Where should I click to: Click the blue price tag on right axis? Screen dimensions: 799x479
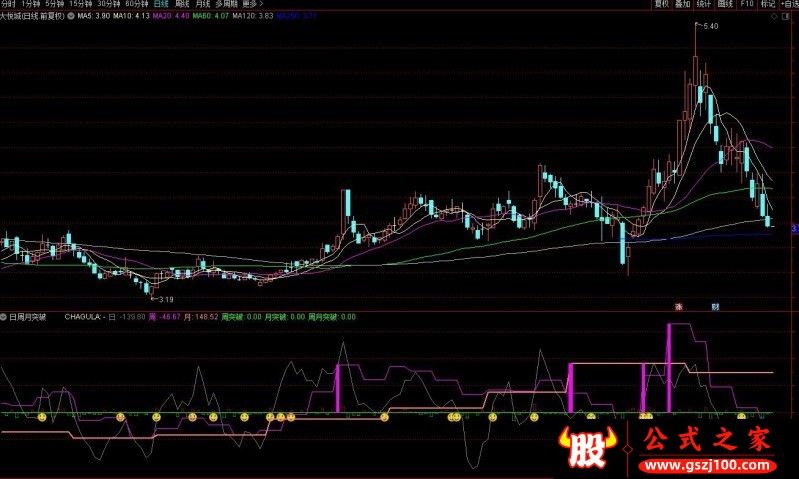point(794,229)
